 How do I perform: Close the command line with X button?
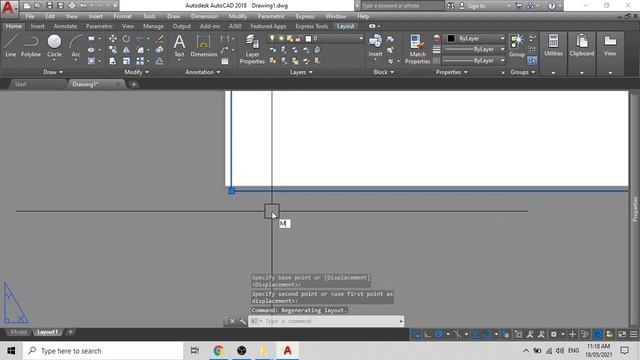232,321
